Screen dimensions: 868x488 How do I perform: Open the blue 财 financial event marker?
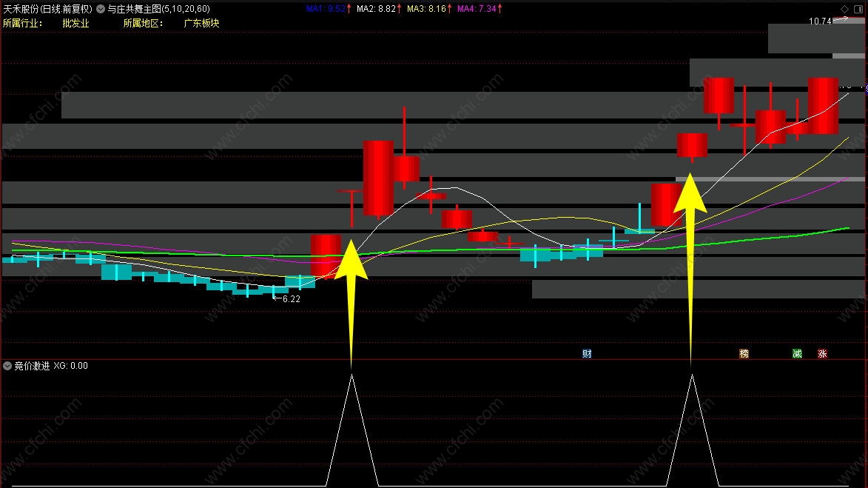click(x=587, y=353)
